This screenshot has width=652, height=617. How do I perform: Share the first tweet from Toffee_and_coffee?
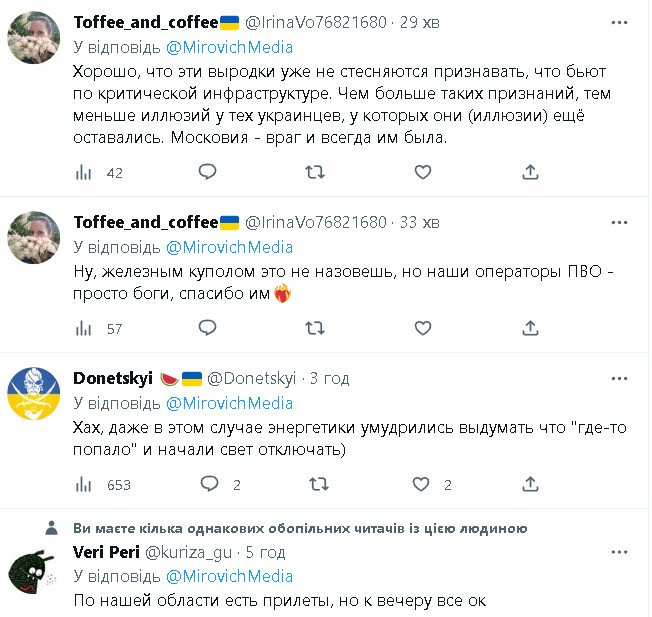(x=531, y=172)
